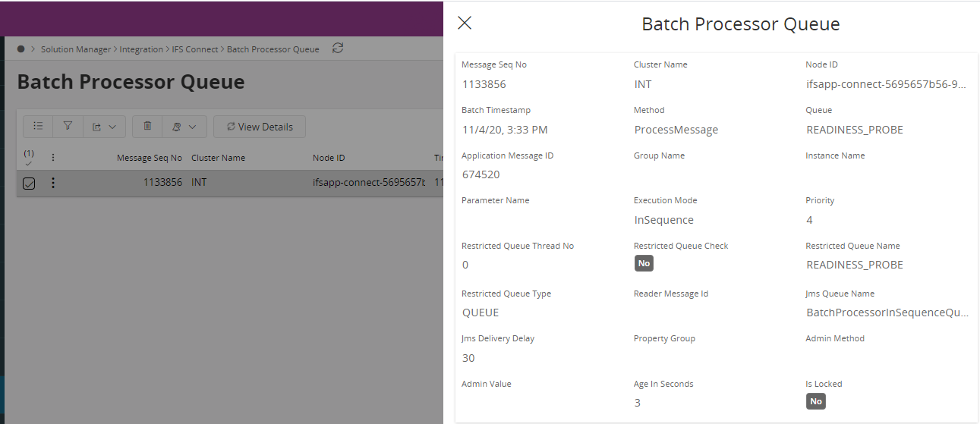Click the filter funnel icon
Viewport: 980px width, 424px height.
68,127
